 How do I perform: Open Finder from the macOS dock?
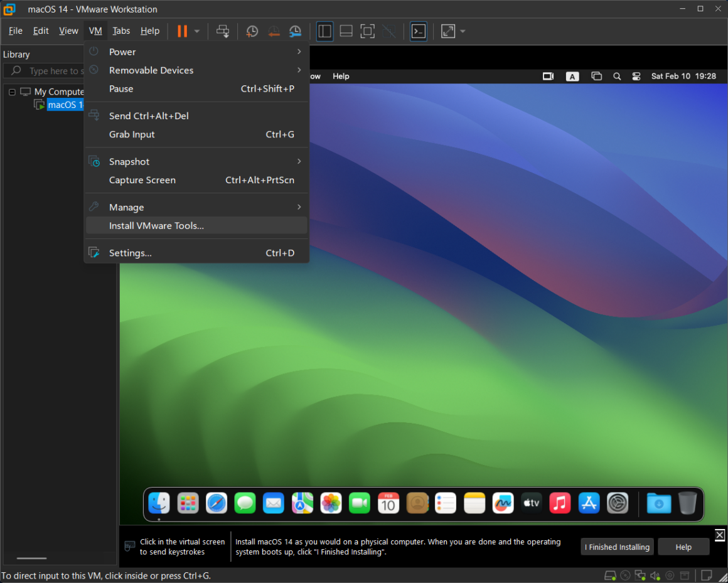coord(159,503)
